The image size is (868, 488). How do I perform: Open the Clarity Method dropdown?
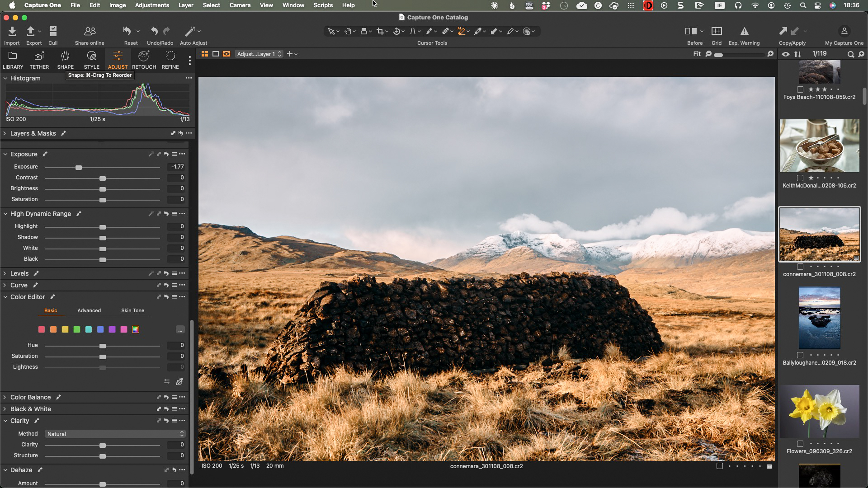pos(114,434)
